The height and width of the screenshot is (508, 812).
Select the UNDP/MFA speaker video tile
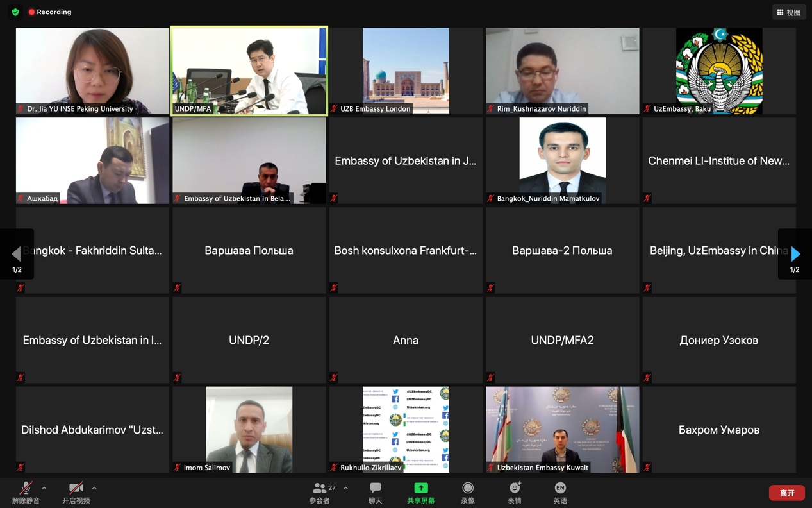[249, 71]
